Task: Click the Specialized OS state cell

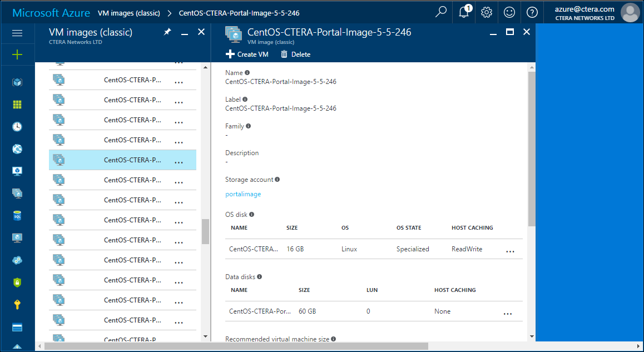Action: point(413,249)
